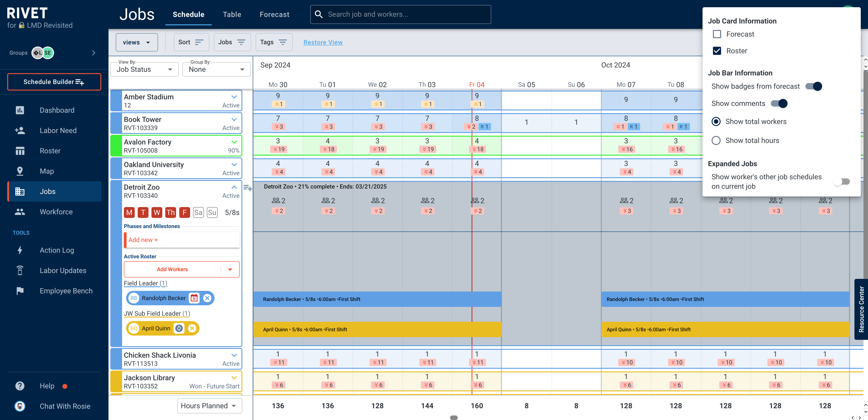Toggle Saturday day chip for Detroit Zoo

(x=198, y=212)
